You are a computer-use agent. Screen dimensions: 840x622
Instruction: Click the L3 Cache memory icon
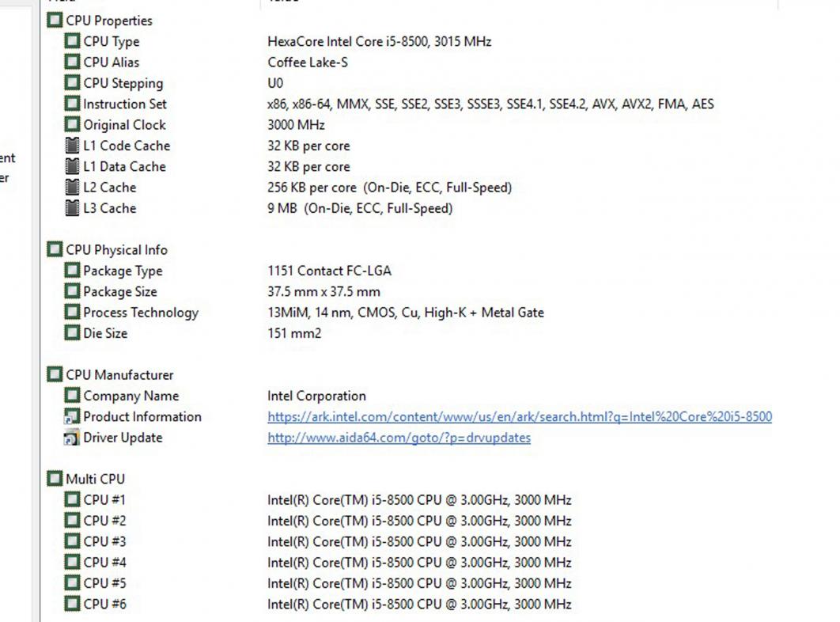pos(72,208)
